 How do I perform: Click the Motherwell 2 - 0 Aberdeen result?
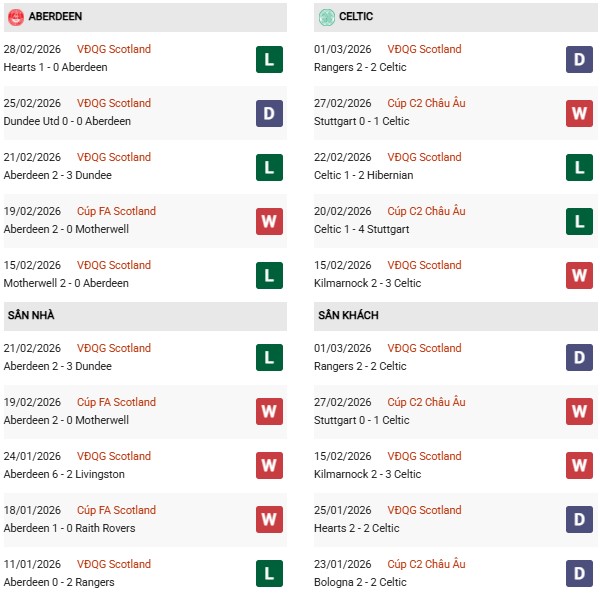tap(66, 283)
